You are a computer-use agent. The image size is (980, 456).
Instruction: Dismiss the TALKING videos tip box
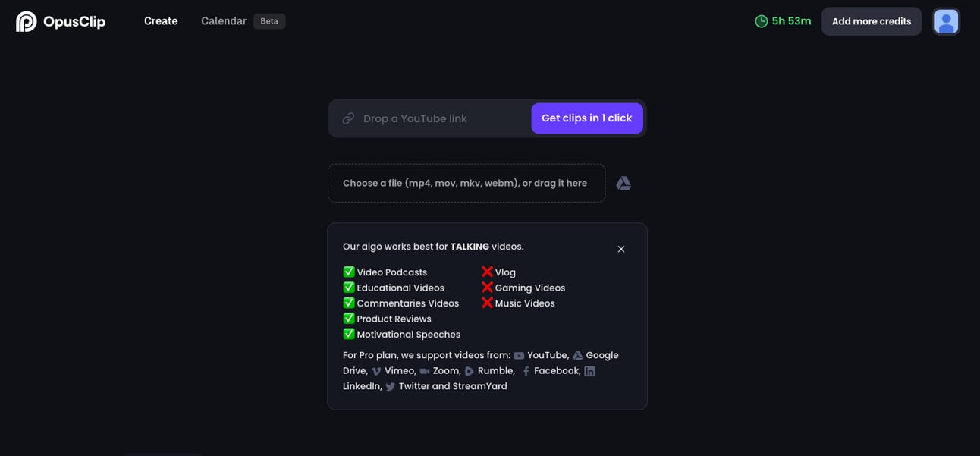coord(621,249)
